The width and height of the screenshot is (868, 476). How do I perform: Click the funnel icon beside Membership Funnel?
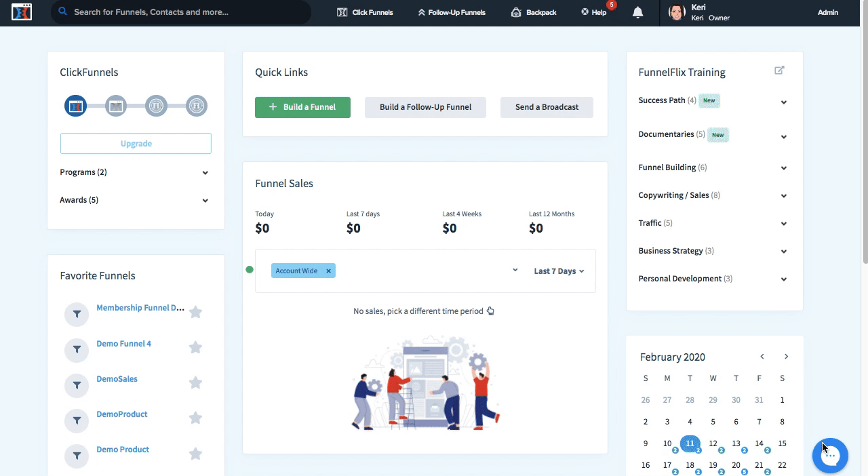[x=77, y=315]
